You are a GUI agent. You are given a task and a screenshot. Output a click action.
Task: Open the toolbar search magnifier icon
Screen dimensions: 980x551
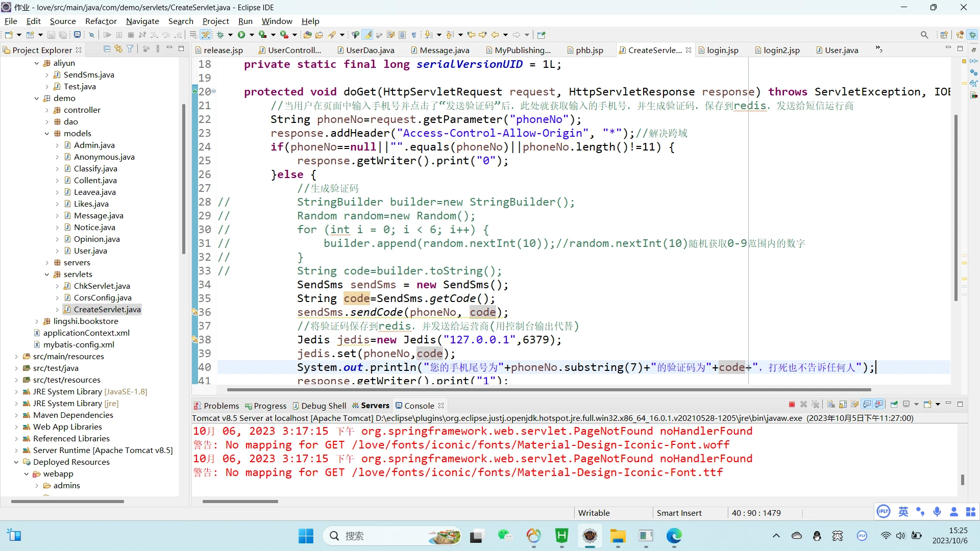tap(924, 35)
